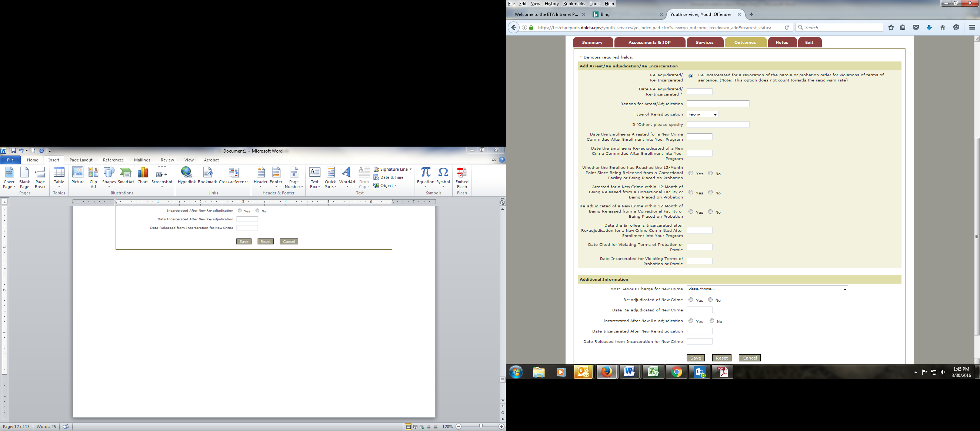
Task: Click the Save button on web form
Action: (x=696, y=358)
